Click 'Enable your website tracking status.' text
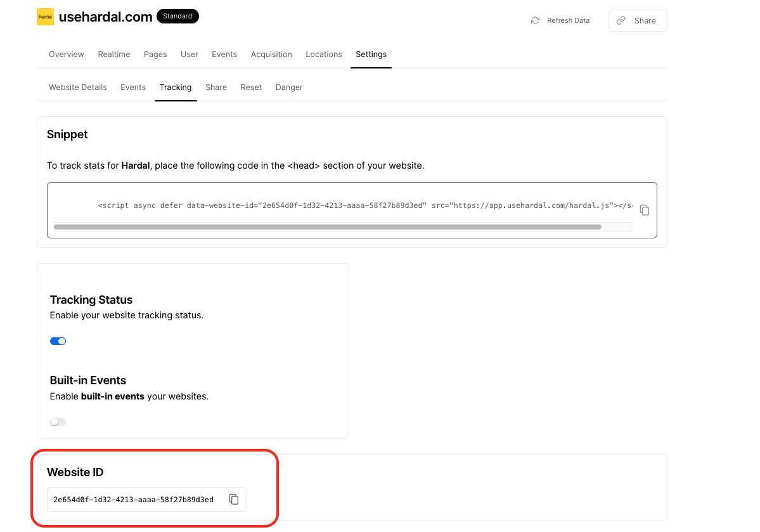 point(127,315)
